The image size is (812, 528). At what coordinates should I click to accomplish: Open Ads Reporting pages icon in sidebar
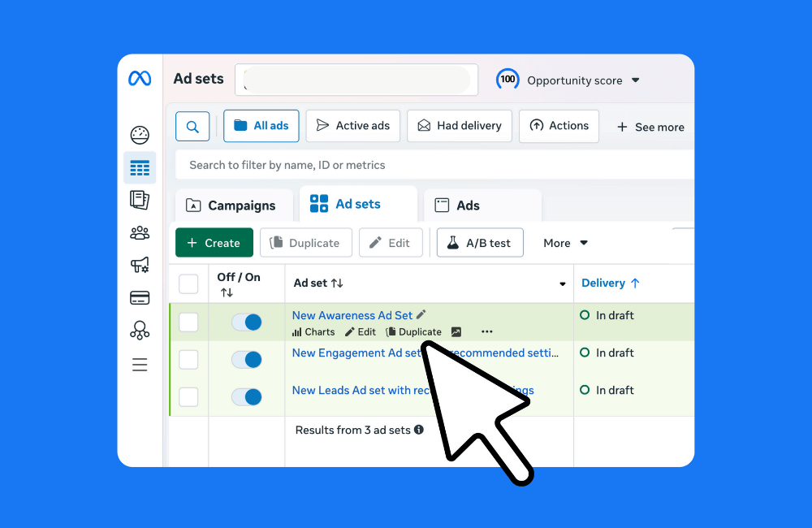(140, 200)
